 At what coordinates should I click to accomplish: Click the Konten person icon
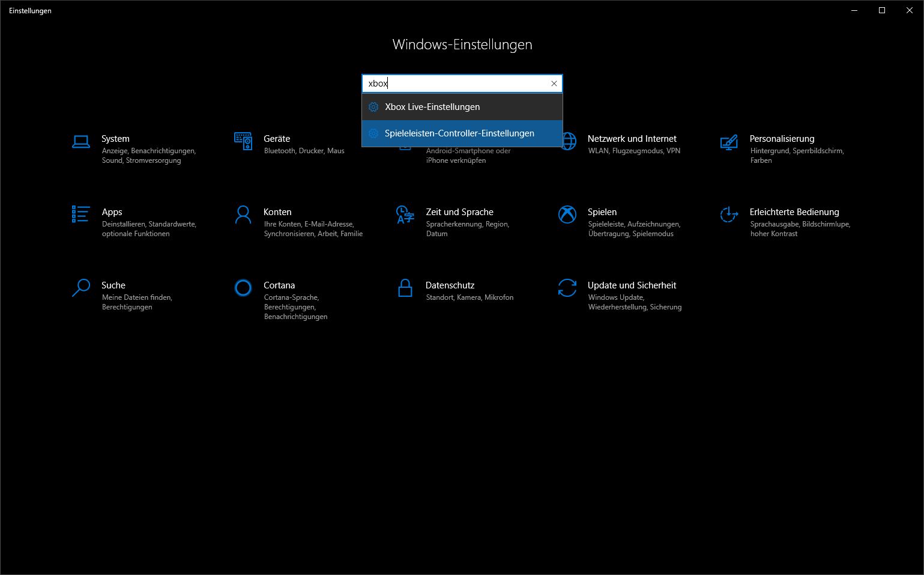point(243,214)
